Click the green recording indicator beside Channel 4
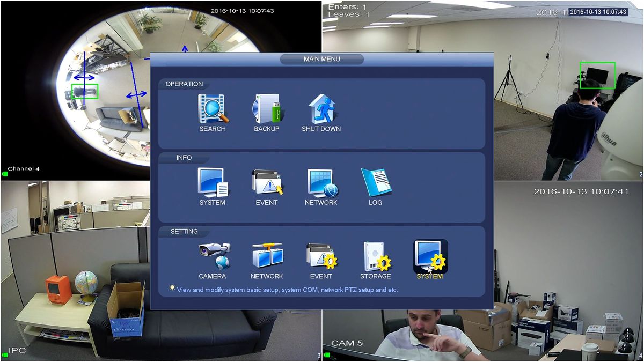 (4, 173)
